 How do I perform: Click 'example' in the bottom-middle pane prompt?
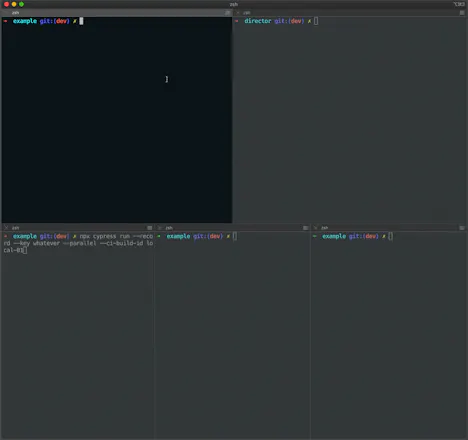pyautogui.click(x=178, y=236)
